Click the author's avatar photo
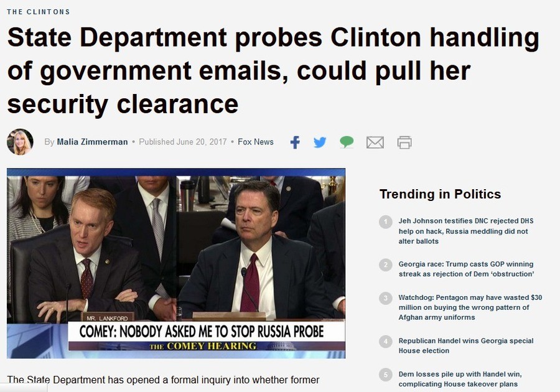This screenshot has height=392, width=560. (20, 142)
